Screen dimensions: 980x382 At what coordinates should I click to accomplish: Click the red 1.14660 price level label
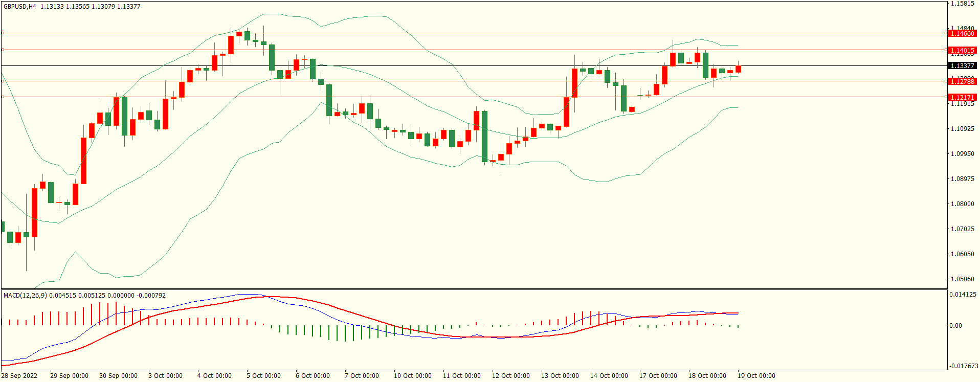click(962, 33)
